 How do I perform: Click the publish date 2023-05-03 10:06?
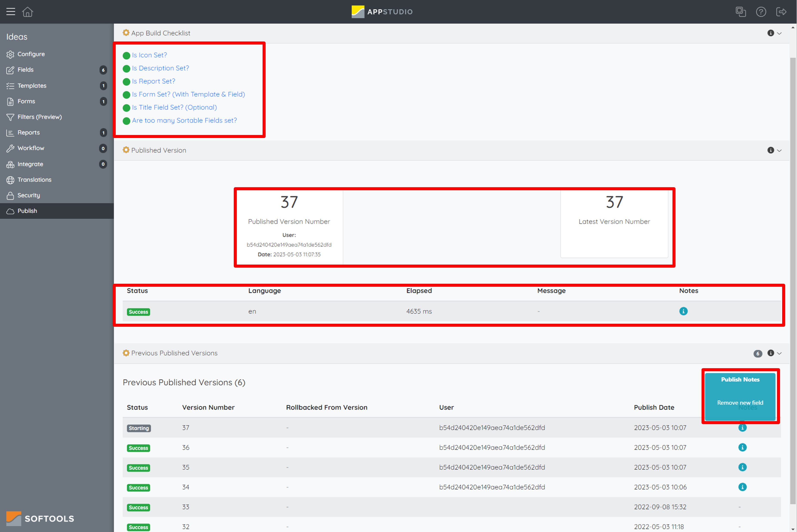tap(660, 487)
